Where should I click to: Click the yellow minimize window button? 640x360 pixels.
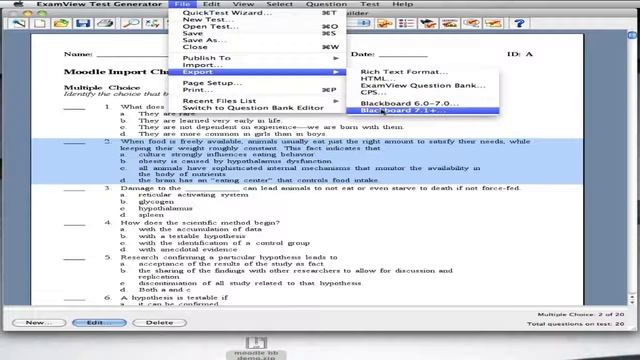[x=27, y=13]
